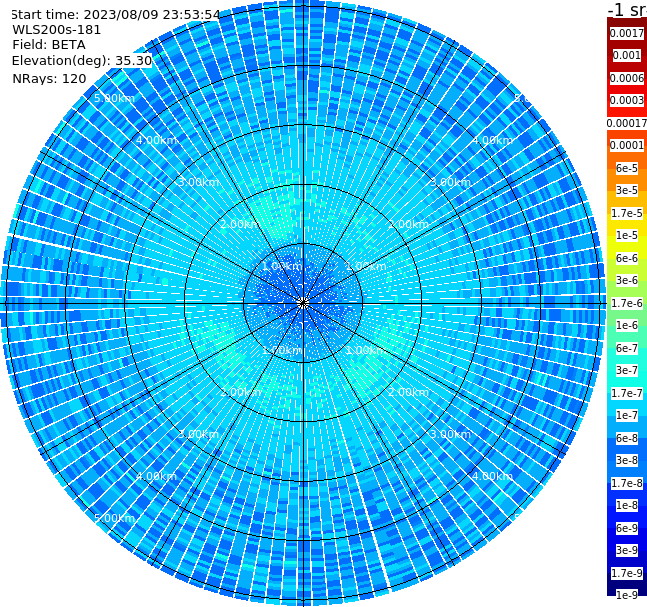Click the upper-left quadrant 5.00km range label
Viewport: 647px width, 607px height.
click(x=114, y=98)
